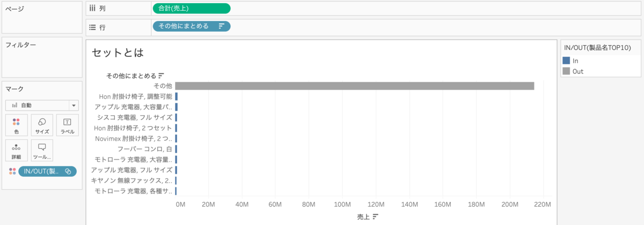644x225 pixels.
Task: Click sort icon beside 売上 axis title
Action: [x=376, y=216]
